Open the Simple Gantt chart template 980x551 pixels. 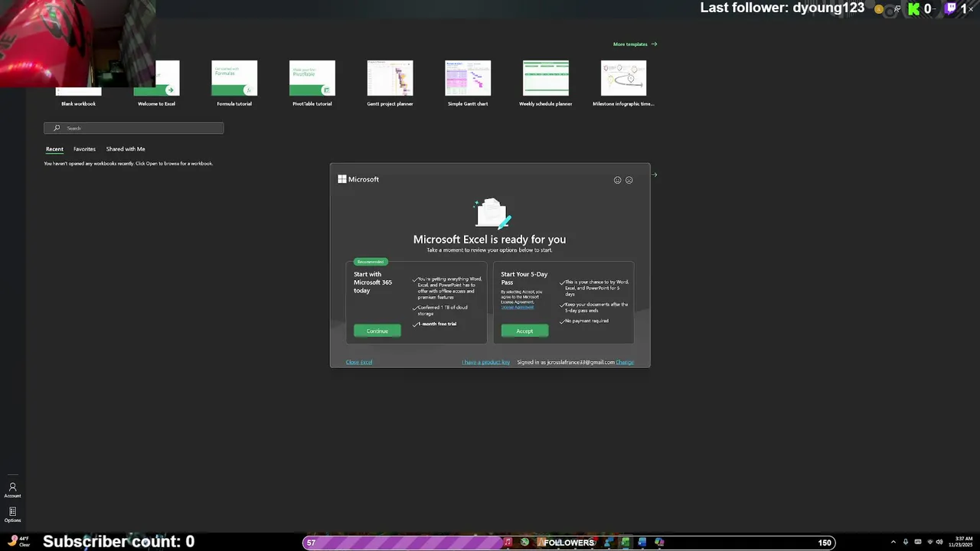[x=468, y=83]
